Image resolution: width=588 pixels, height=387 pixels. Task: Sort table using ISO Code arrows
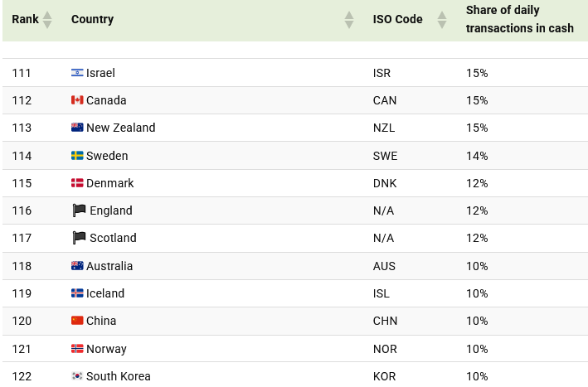(442, 19)
